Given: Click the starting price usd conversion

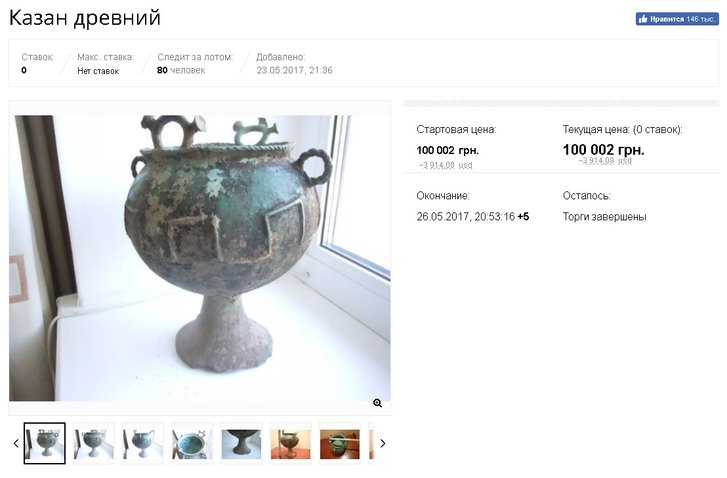Looking at the screenshot, I should pyautogui.click(x=445, y=165).
